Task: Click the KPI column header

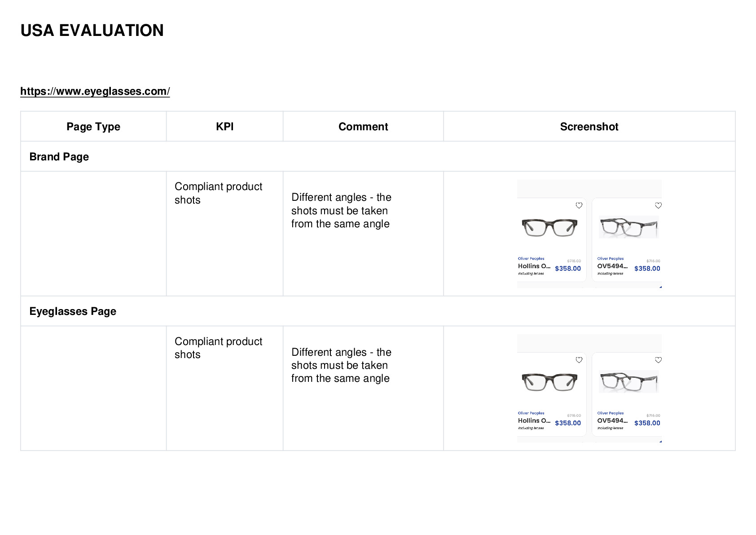Action: point(224,127)
